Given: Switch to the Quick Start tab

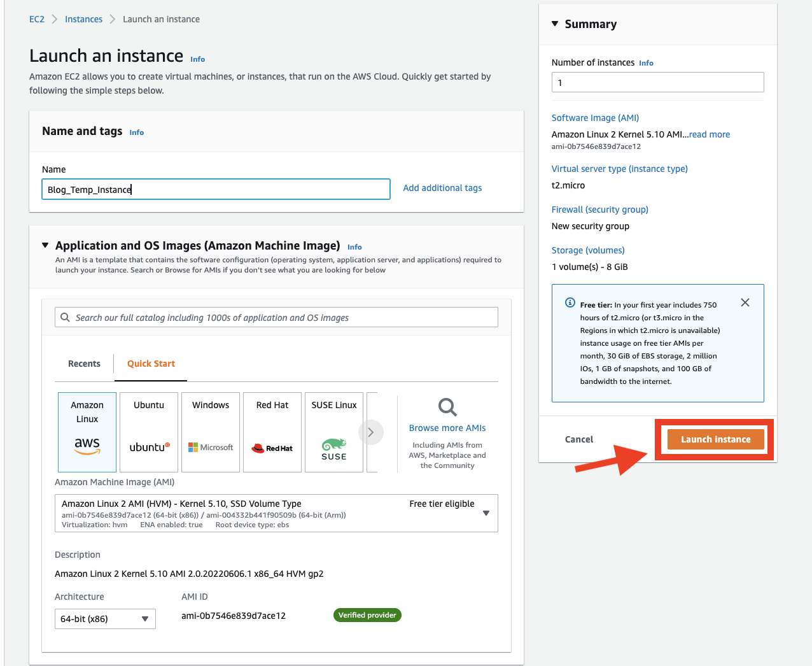Looking at the screenshot, I should coord(150,364).
